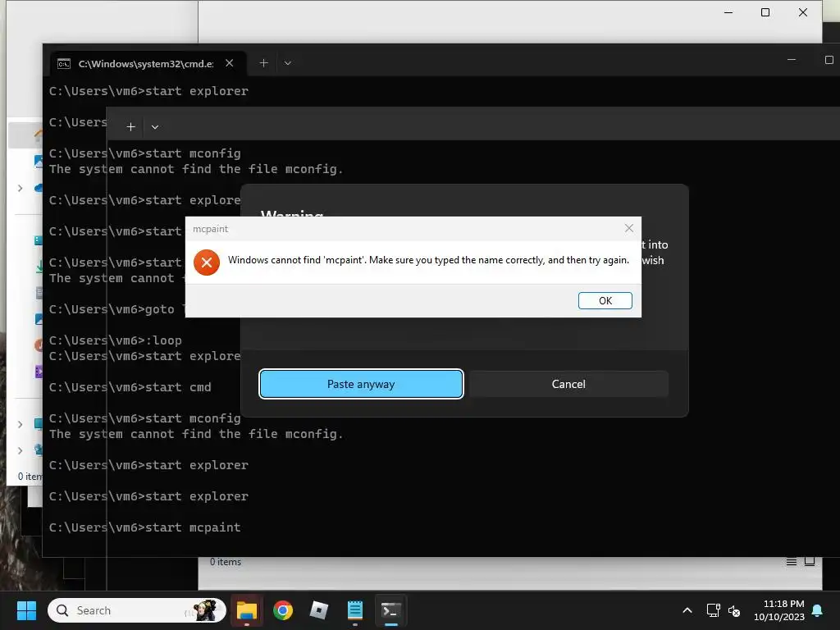
Task: Click the red error icon in the mcpaint dialog
Action: (207, 262)
